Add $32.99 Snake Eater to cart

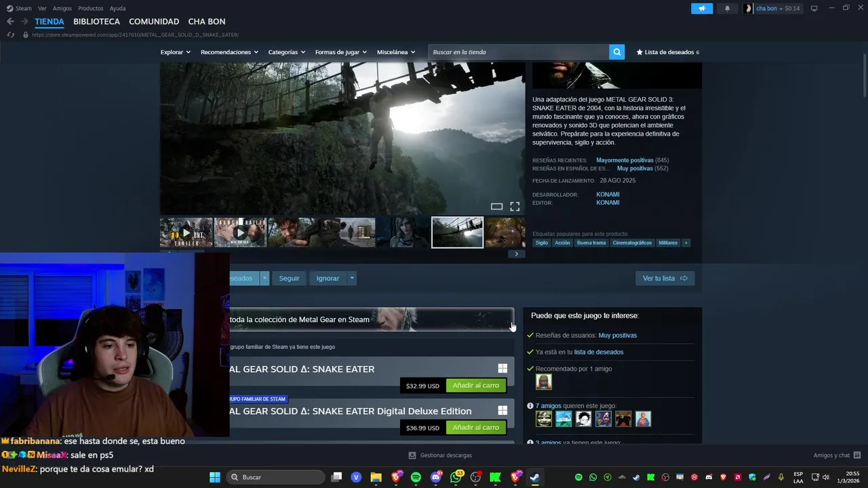pyautogui.click(x=475, y=386)
